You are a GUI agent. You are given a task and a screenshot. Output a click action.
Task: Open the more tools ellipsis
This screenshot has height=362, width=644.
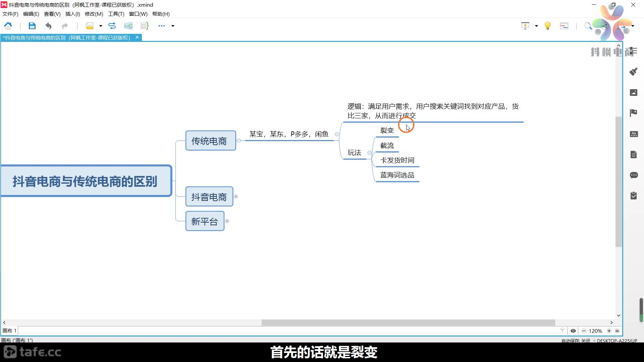[x=162, y=26]
